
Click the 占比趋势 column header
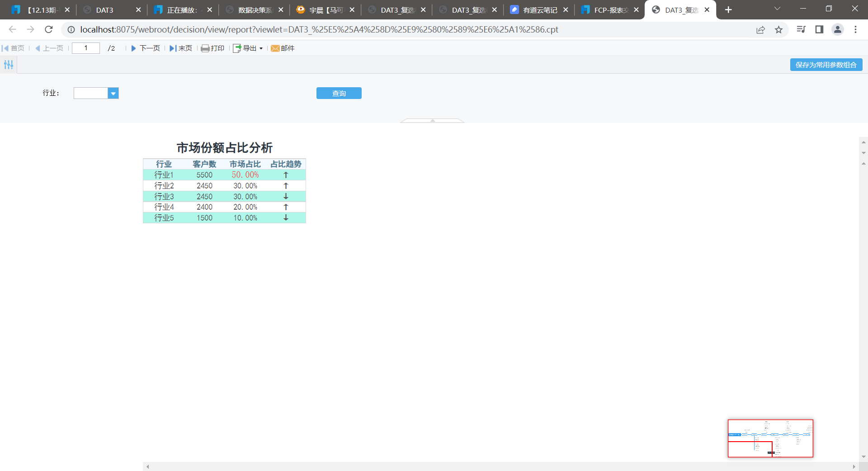click(x=286, y=164)
